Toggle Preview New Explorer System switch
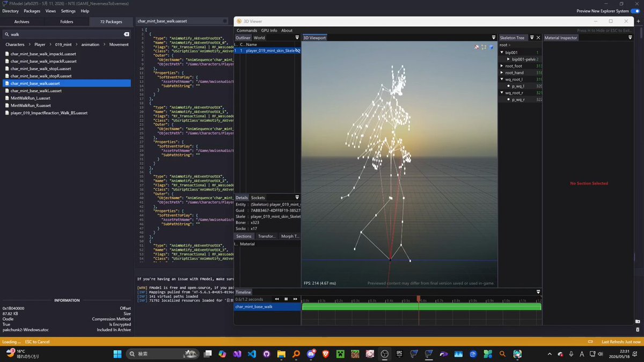Screen dimensions: 644x362 tap(634, 11)
